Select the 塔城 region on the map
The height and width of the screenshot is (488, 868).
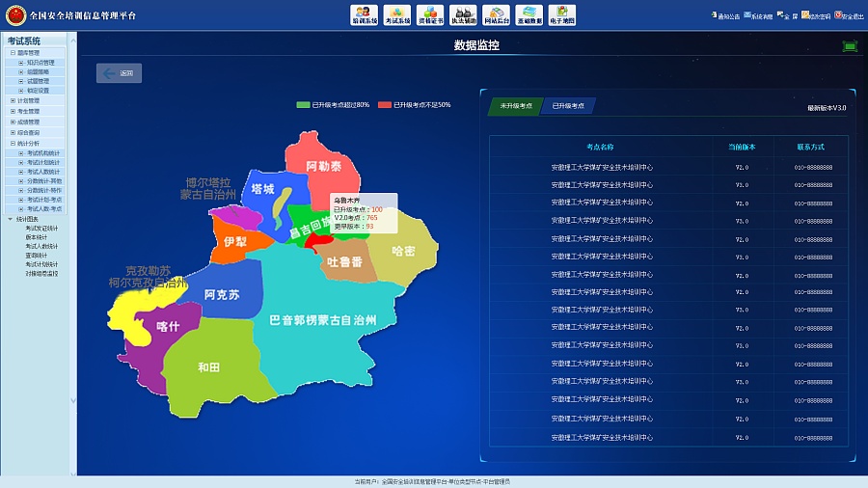pyautogui.click(x=262, y=189)
